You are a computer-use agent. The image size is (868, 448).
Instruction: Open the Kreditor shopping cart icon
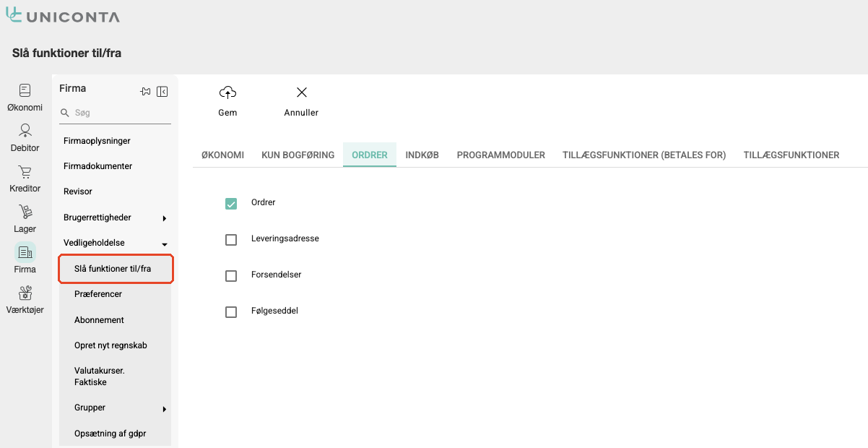(25, 172)
